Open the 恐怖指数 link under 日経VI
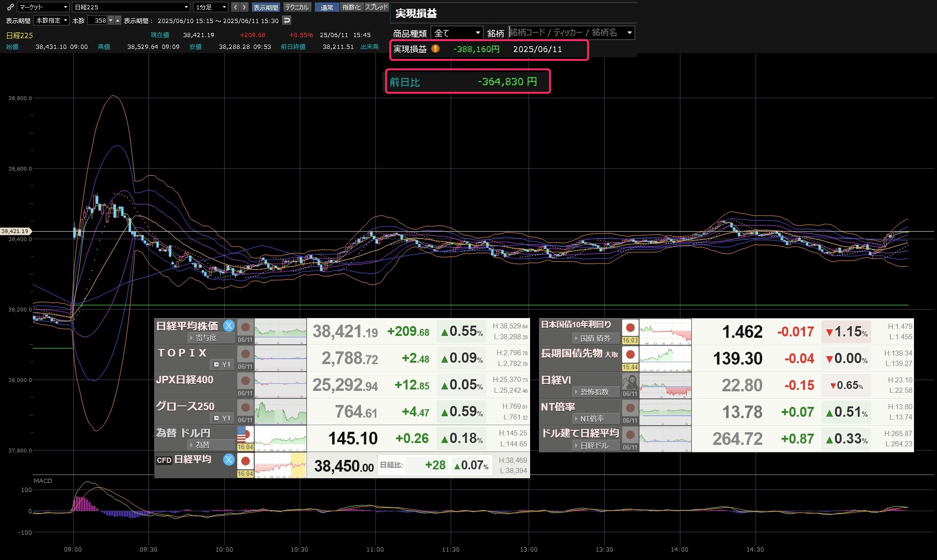Screen dimensions: 937x560 pyautogui.click(x=596, y=391)
